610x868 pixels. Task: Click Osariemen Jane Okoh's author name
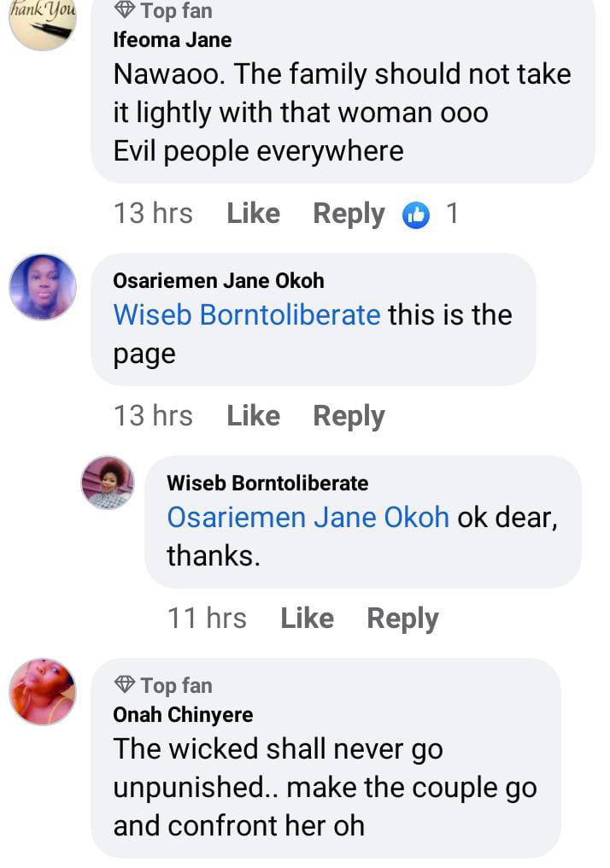click(x=218, y=281)
